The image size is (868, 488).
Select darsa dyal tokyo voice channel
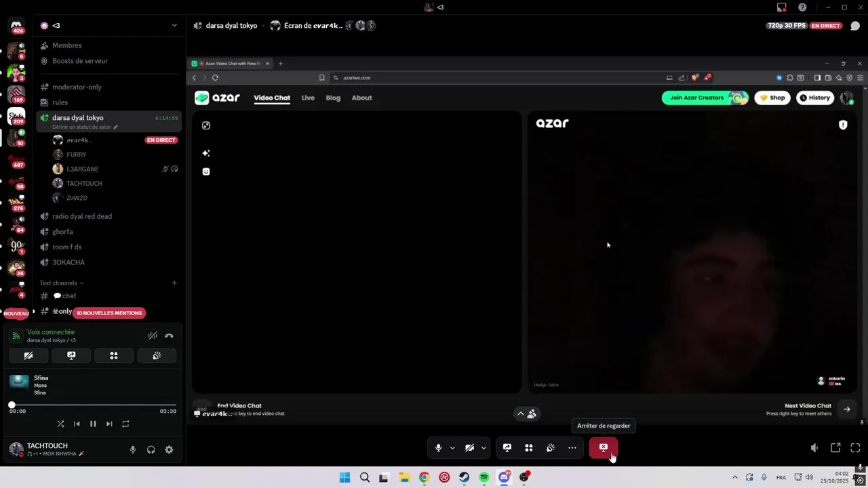108,121
